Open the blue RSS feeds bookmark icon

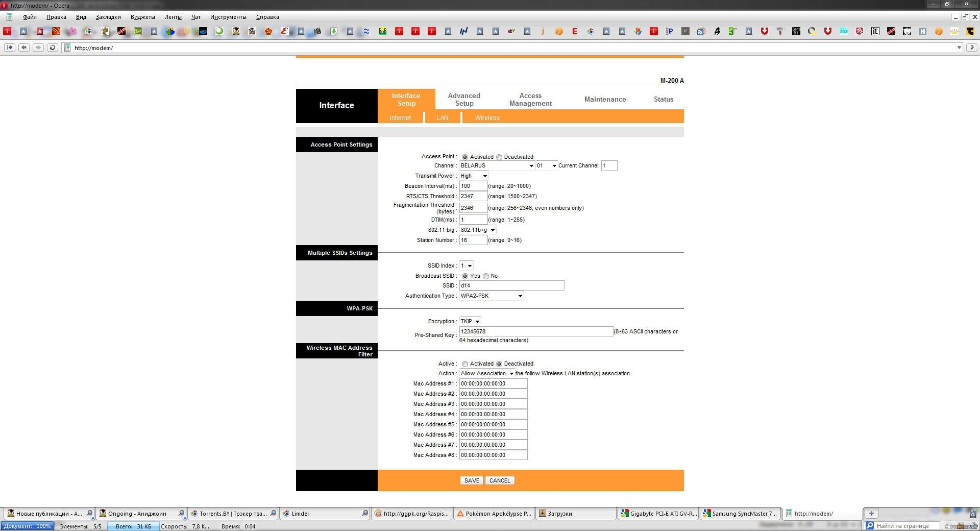701,31
